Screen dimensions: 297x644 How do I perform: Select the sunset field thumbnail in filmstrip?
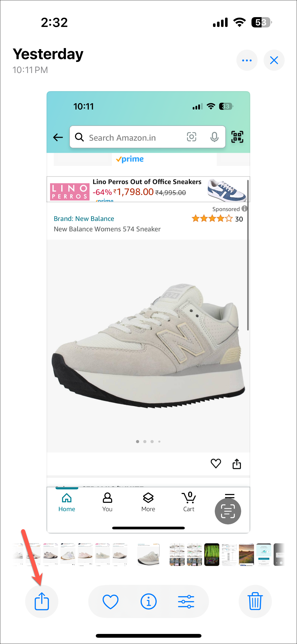[246, 554]
